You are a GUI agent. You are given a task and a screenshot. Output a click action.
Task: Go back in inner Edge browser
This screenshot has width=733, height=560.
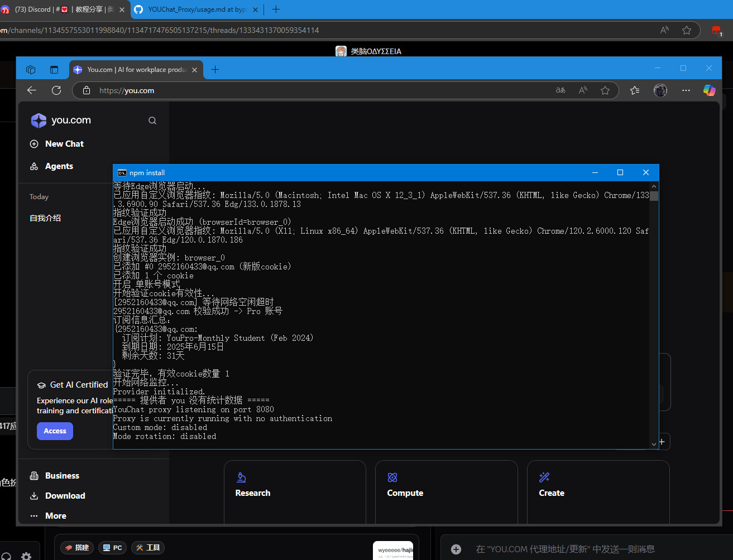pyautogui.click(x=32, y=90)
